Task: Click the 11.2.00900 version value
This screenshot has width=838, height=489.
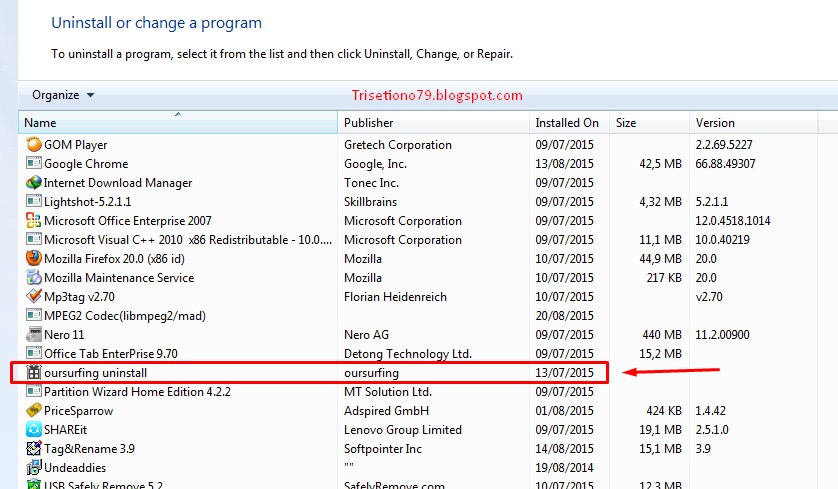Action: tap(722, 335)
